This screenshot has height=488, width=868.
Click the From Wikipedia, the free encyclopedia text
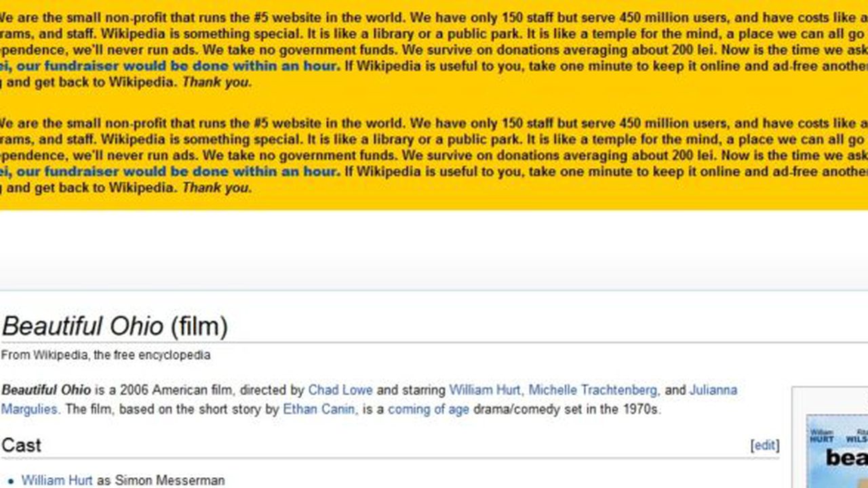(x=105, y=354)
